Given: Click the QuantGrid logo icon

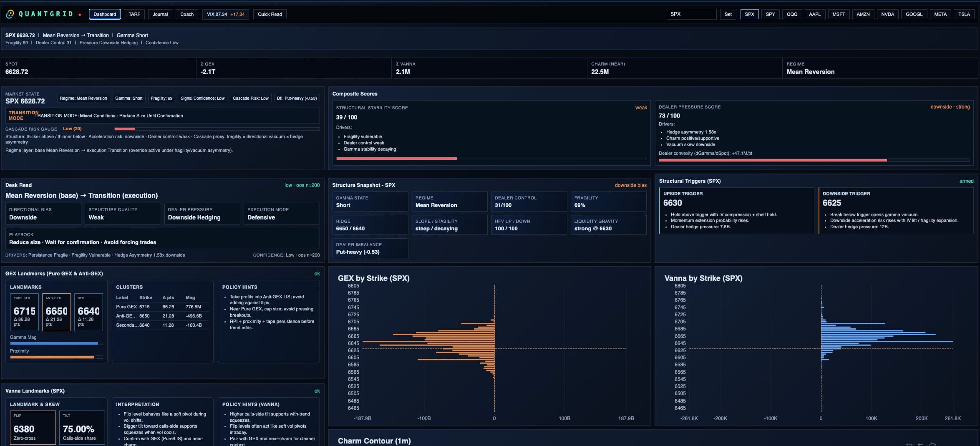Looking at the screenshot, I should [x=10, y=14].
